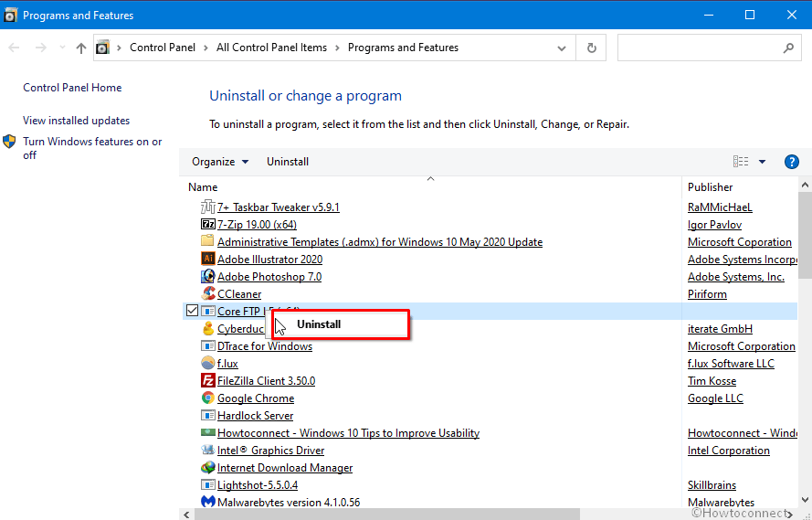The image size is (812, 520).
Task: Click the "Tim Kosse" publisher cell
Action: pyautogui.click(x=712, y=381)
